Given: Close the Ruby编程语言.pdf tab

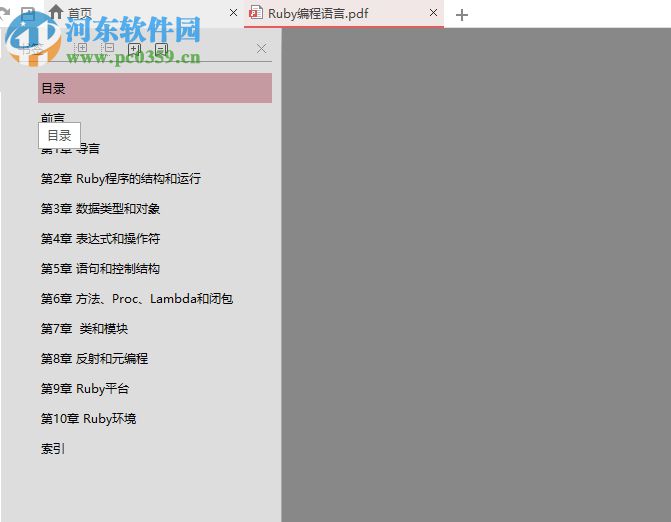Looking at the screenshot, I should [x=433, y=13].
